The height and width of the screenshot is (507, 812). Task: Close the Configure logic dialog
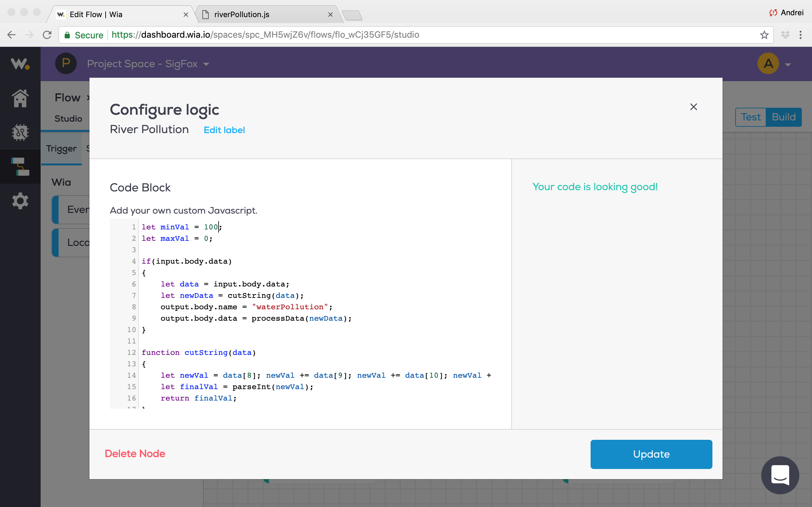[693, 107]
